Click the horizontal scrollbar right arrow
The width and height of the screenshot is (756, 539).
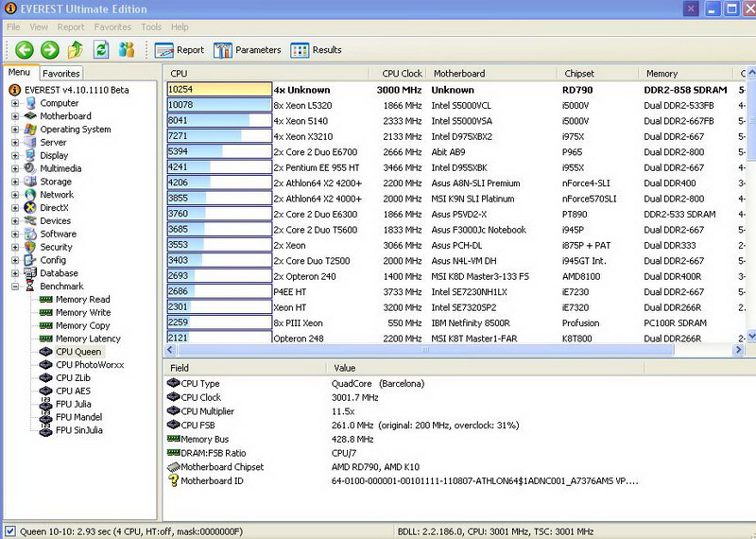(738, 350)
